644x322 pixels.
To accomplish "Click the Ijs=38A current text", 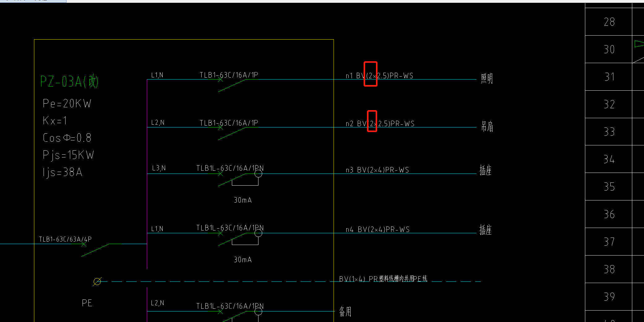I will (62, 173).
